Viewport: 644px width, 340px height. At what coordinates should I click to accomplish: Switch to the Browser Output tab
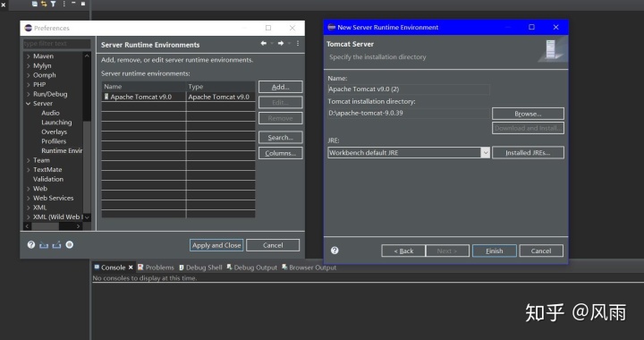click(x=309, y=268)
